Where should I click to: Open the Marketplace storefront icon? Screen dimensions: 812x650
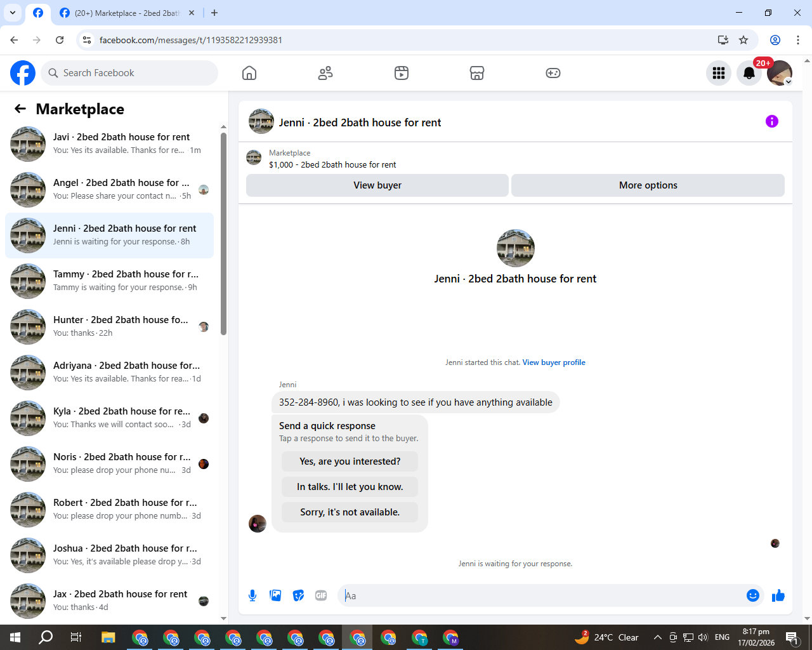click(x=477, y=73)
